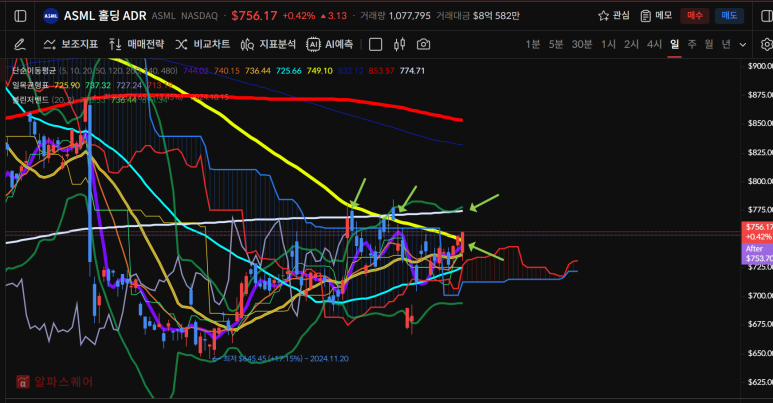Select the 일 daily timeframe
Image resolution: width=773 pixels, height=403 pixels.
(x=674, y=44)
